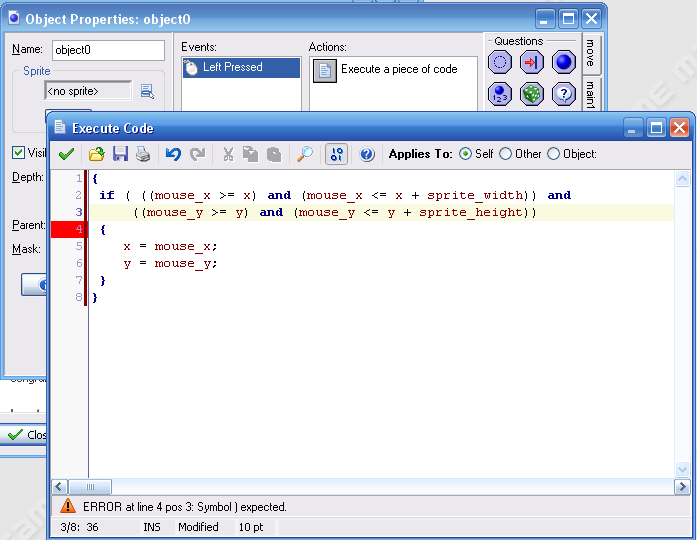
Task: Click the ERROR at line 4 message
Action: pyautogui.click(x=184, y=507)
